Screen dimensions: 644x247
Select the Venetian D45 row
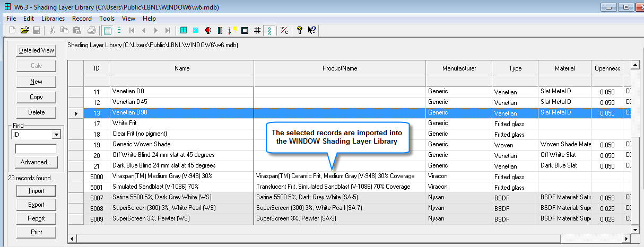pyautogui.click(x=350, y=102)
